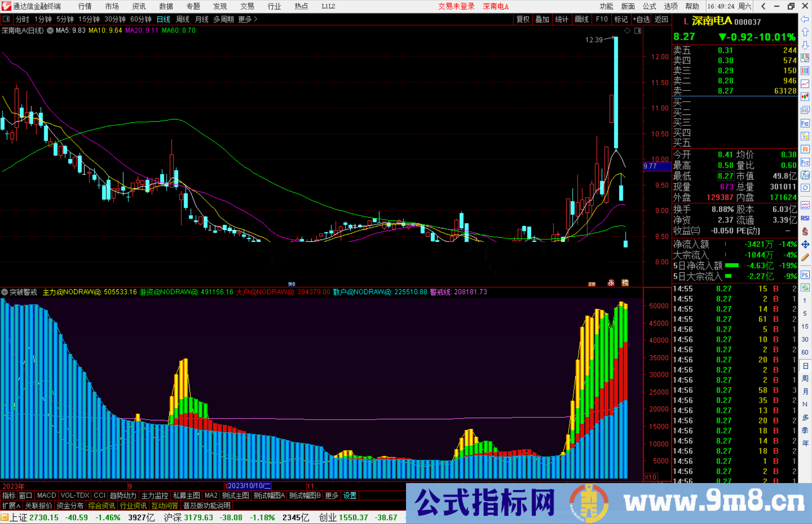Switch to 5-minute period in right sidebar
Screen dimensions: 812x524
tap(805, 313)
